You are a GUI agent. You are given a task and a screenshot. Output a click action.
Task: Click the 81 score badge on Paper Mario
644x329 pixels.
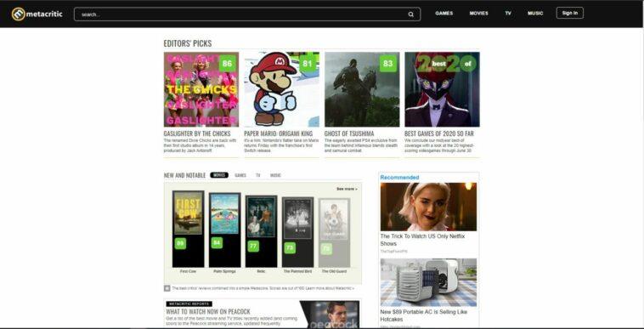(308, 64)
